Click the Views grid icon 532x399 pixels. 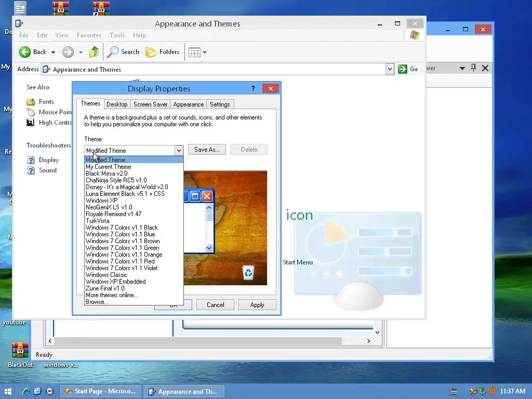pyautogui.click(x=194, y=52)
